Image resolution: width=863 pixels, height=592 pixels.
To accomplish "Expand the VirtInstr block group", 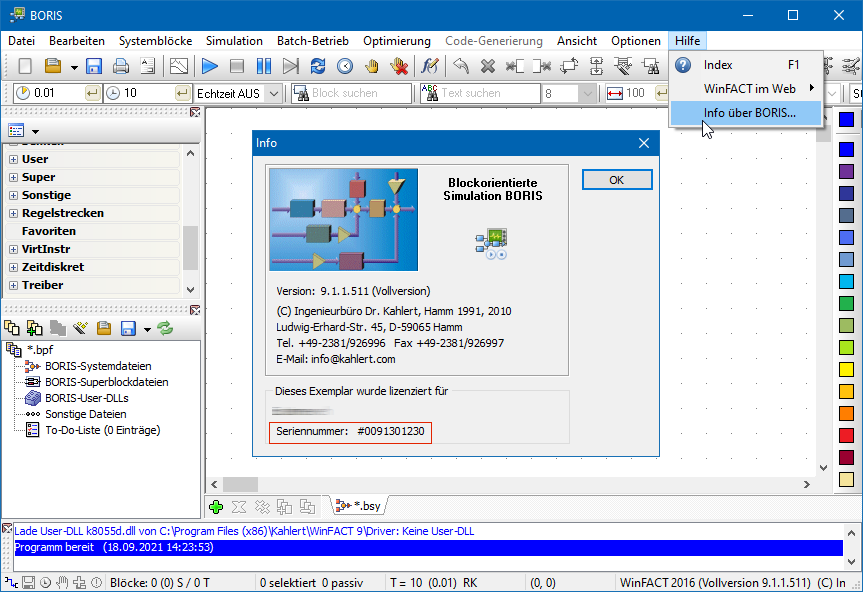I will [14, 250].
